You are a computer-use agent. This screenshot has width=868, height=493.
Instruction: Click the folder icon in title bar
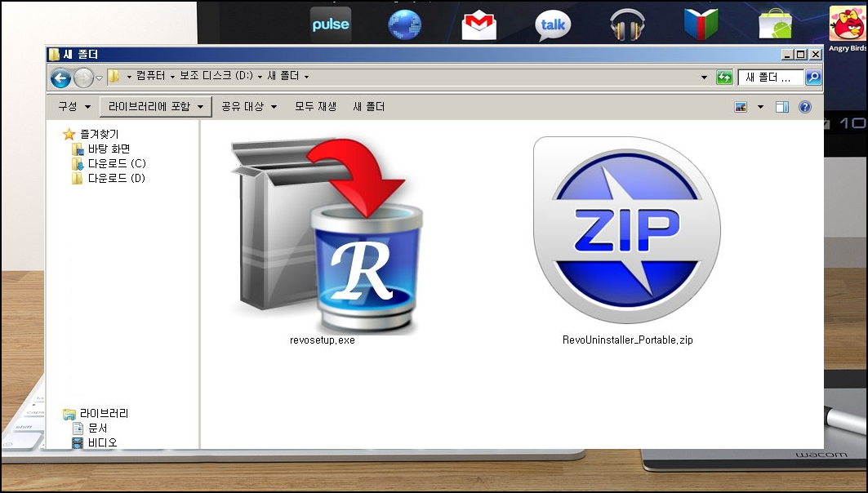[54, 54]
